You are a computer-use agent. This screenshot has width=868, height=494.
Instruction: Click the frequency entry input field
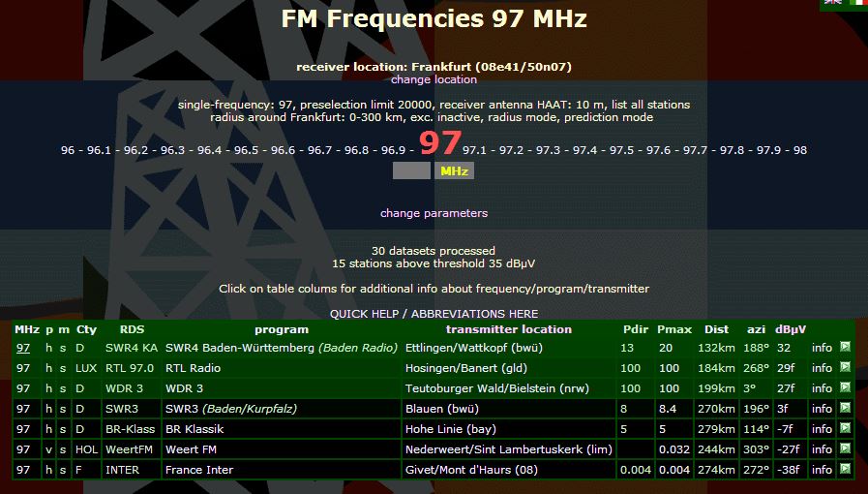pos(411,170)
